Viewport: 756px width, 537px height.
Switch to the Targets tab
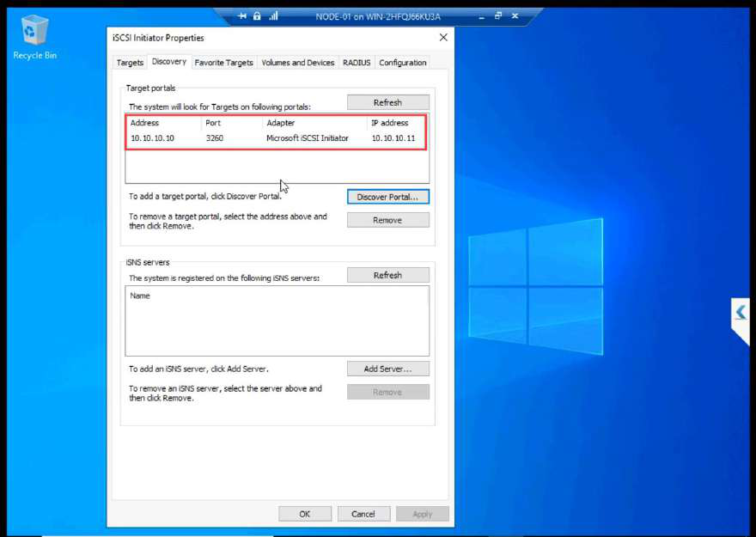pyautogui.click(x=130, y=63)
